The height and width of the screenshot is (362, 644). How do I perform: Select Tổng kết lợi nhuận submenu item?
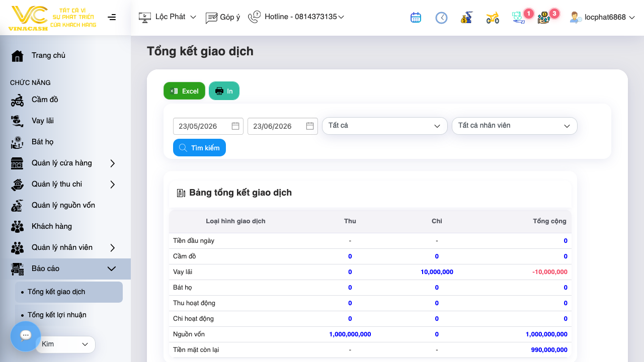point(69,315)
